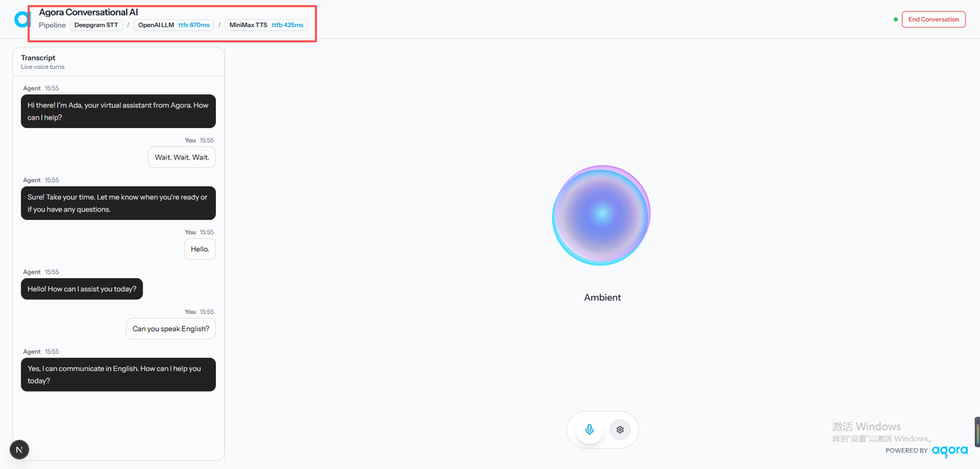Click the Ambient status label

click(603, 297)
